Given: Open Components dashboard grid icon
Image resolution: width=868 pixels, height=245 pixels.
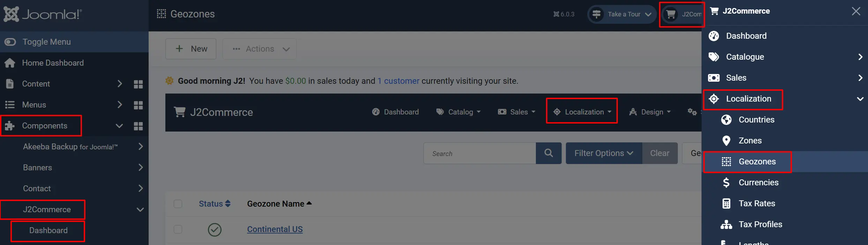Looking at the screenshot, I should [139, 126].
